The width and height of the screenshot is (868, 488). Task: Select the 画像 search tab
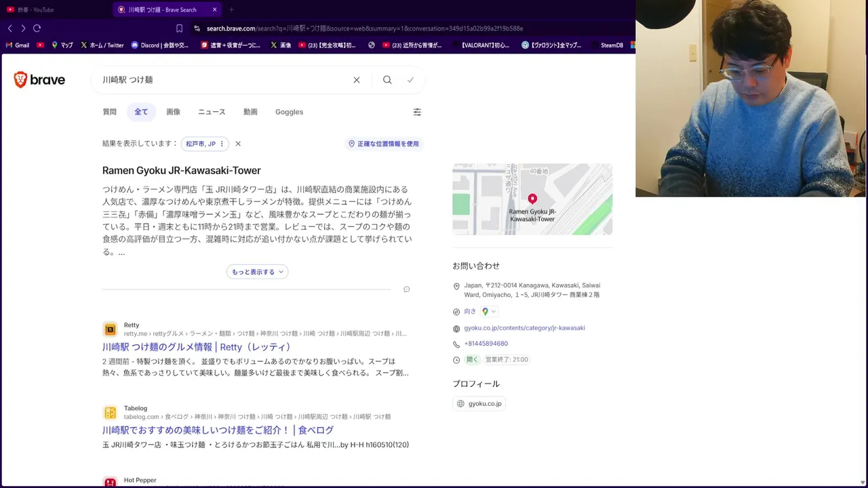(x=174, y=112)
